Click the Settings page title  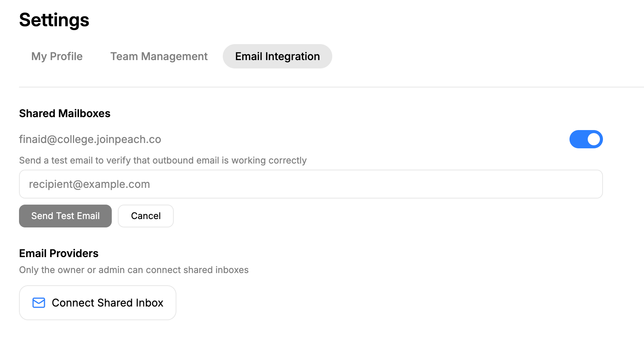tap(54, 20)
